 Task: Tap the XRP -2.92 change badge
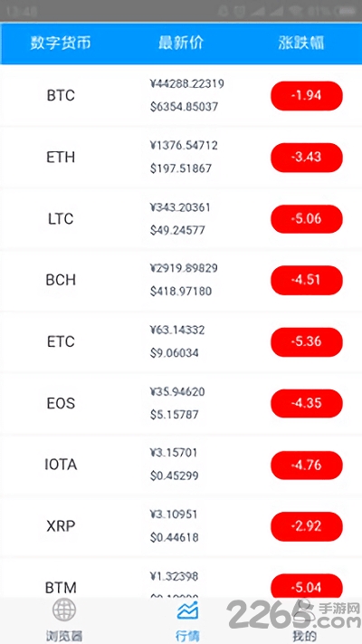(306, 526)
